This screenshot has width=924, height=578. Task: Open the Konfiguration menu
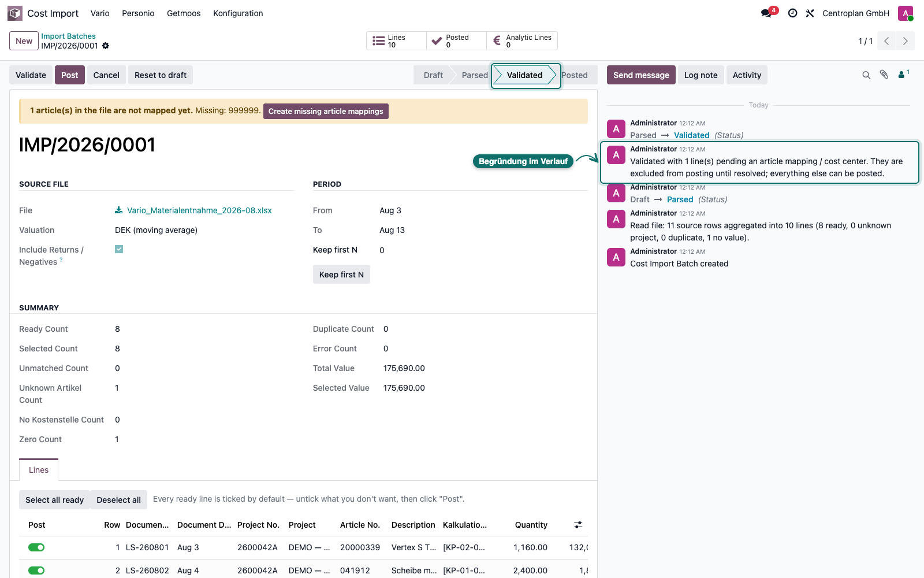coord(238,13)
